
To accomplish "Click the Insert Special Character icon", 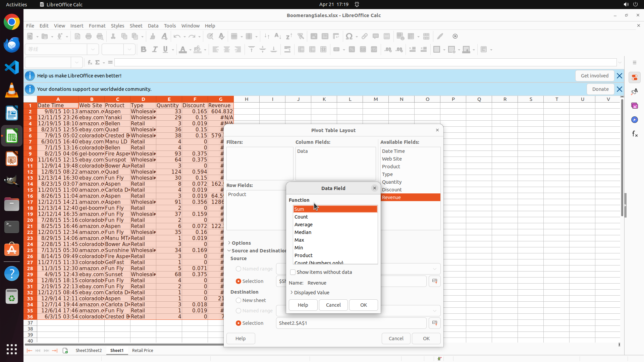I will pos(349,36).
